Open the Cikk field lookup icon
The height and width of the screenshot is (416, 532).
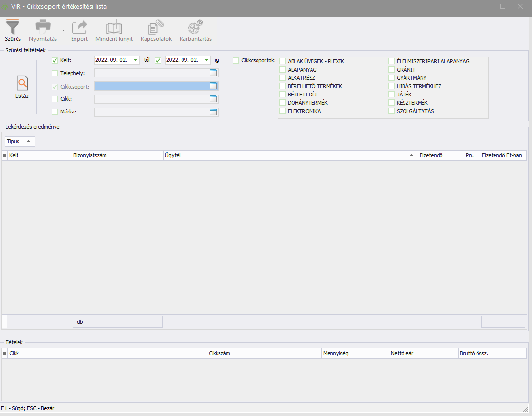213,99
